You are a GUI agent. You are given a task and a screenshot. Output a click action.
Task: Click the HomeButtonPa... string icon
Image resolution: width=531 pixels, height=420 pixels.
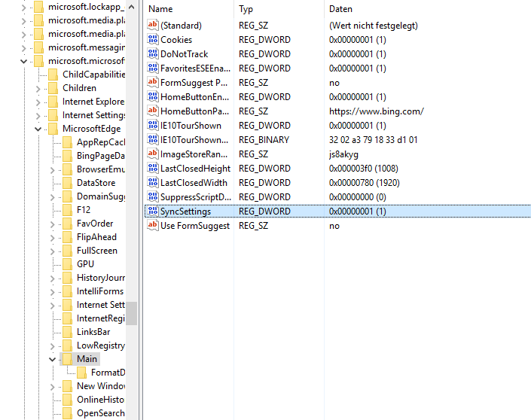[152, 111]
